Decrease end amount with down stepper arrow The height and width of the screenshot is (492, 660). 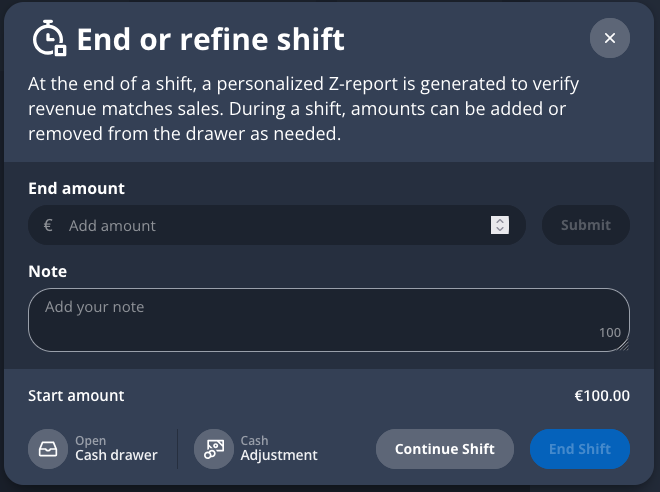click(500, 230)
